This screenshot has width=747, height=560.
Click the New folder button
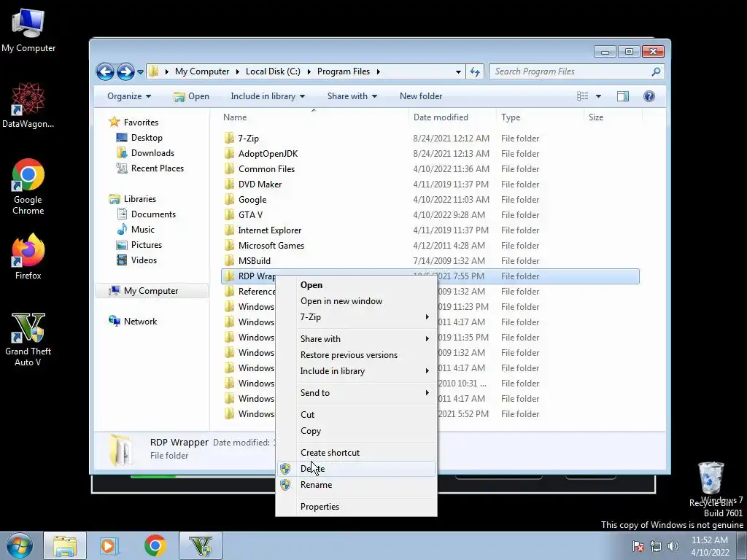point(421,96)
